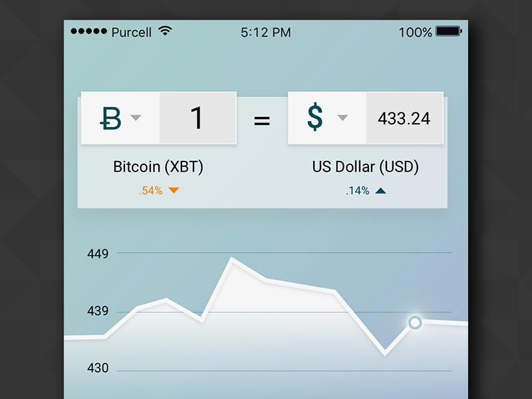Select the circular data point on the chart
Image resolution: width=532 pixels, height=399 pixels.
415,323
